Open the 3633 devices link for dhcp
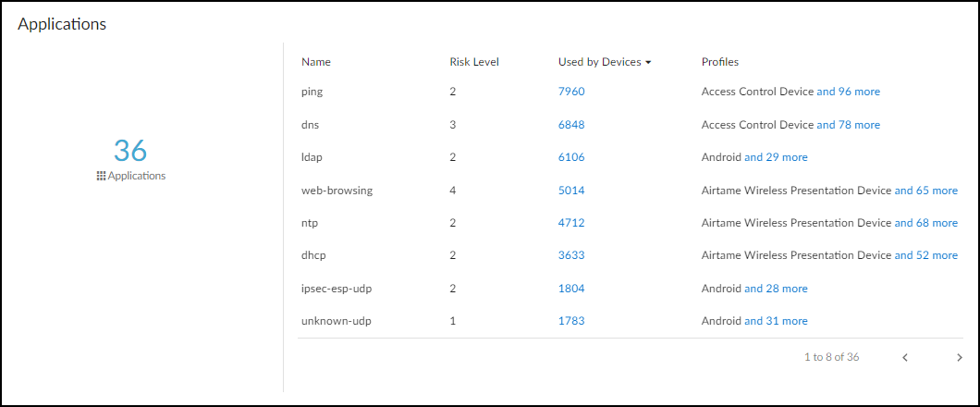The height and width of the screenshot is (407, 980). click(571, 255)
